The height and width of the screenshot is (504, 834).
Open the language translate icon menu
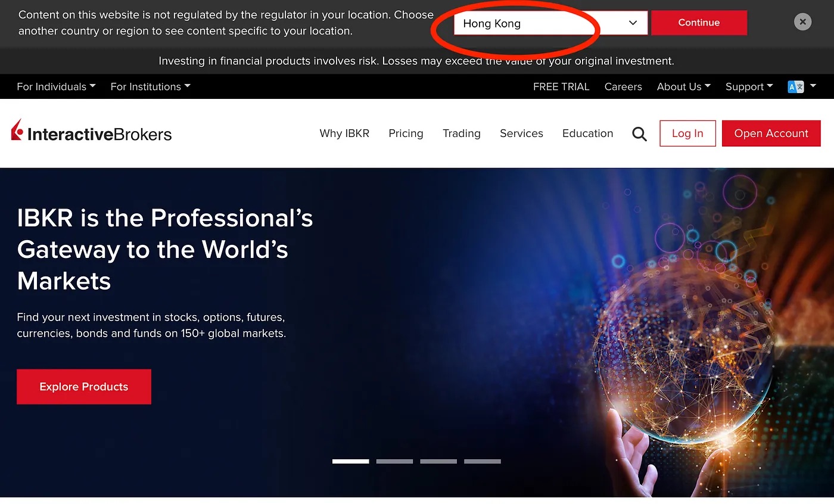point(801,86)
